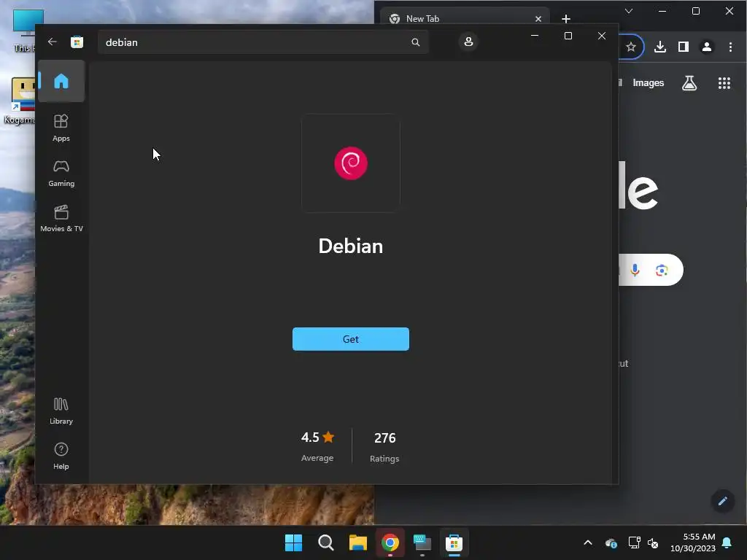Screen dimensions: 747x560
Task: Click the Debian swirl app logo
Action: (x=351, y=163)
